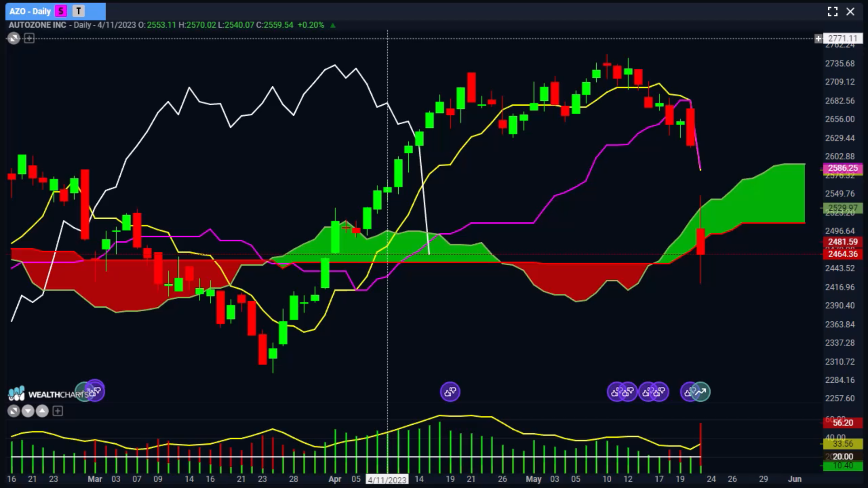Click the high value H:2570.02

click(x=197, y=25)
